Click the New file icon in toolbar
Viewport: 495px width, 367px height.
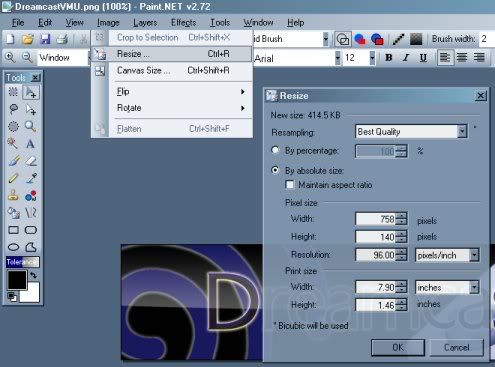(x=11, y=39)
